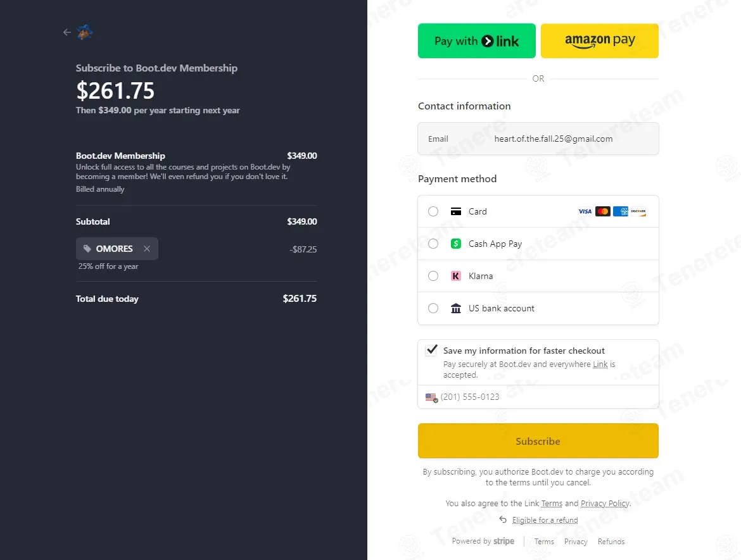Click the refund arrow icon

pos(503,520)
